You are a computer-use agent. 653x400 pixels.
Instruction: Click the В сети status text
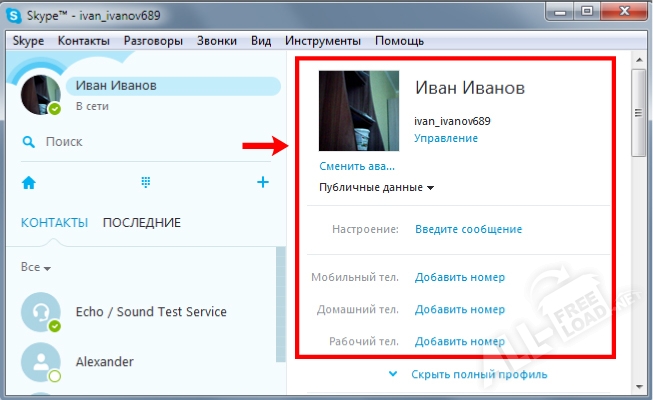click(92, 106)
